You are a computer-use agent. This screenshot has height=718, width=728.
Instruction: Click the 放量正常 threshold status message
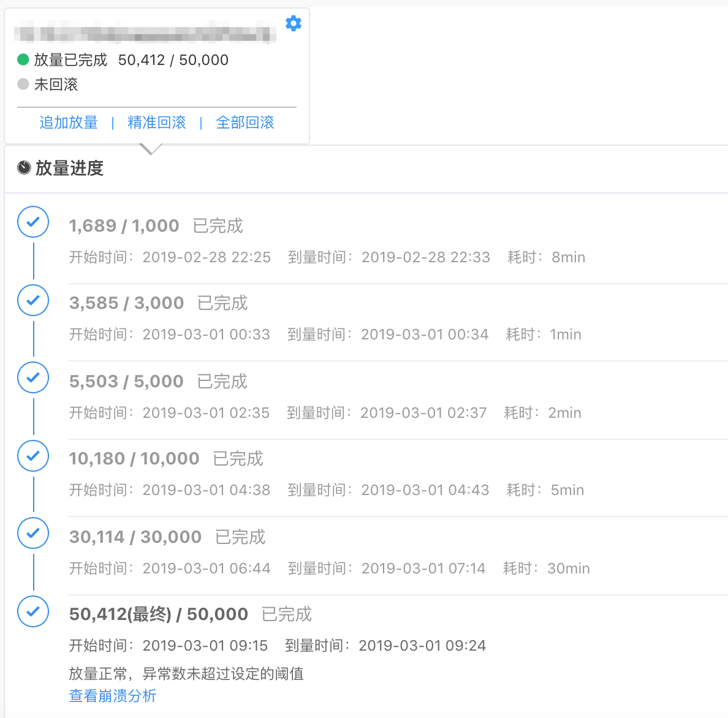pyautogui.click(x=186, y=674)
